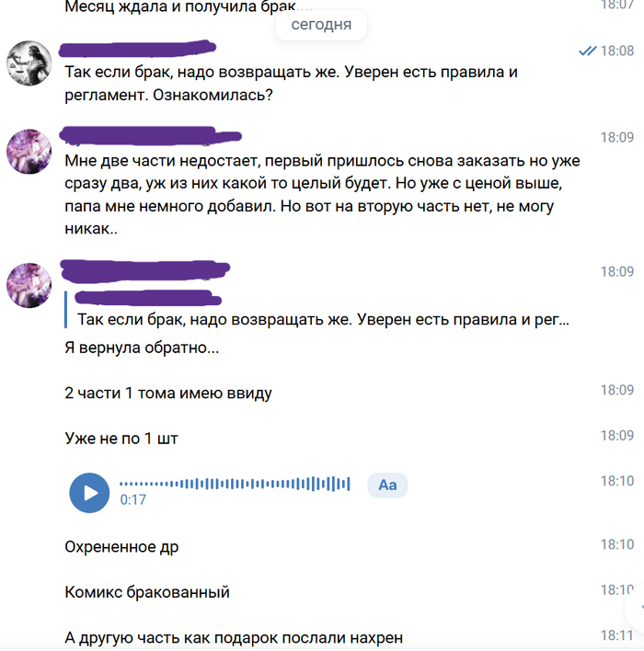Select the message 'Охрененное др'
Screen dimensions: 644x651
(121, 547)
